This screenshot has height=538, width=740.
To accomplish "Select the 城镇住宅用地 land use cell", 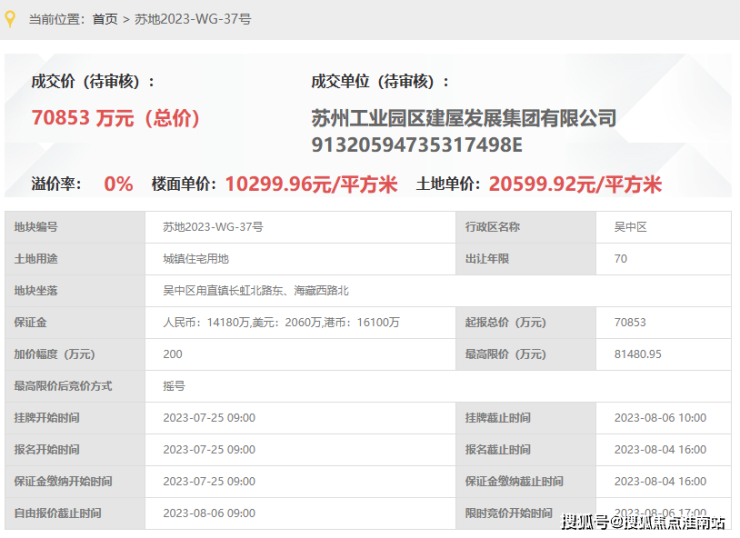I will [196, 259].
